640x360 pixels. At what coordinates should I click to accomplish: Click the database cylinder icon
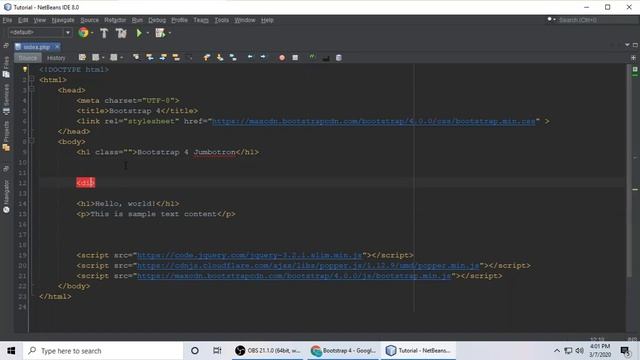(x=339, y=58)
